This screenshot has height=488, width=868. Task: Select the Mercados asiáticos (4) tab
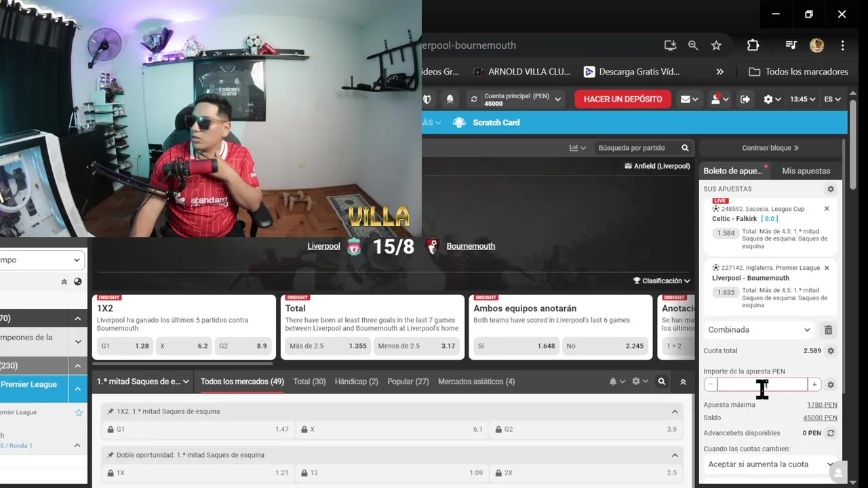[x=476, y=382]
